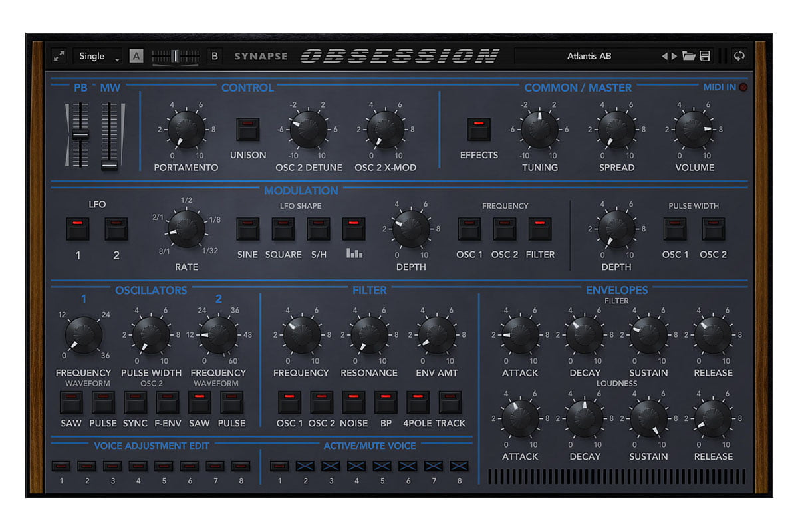Viewport: 798px width, 532px height.
Task: Toggle frequency modulation FILTER switch
Action: [x=540, y=229]
